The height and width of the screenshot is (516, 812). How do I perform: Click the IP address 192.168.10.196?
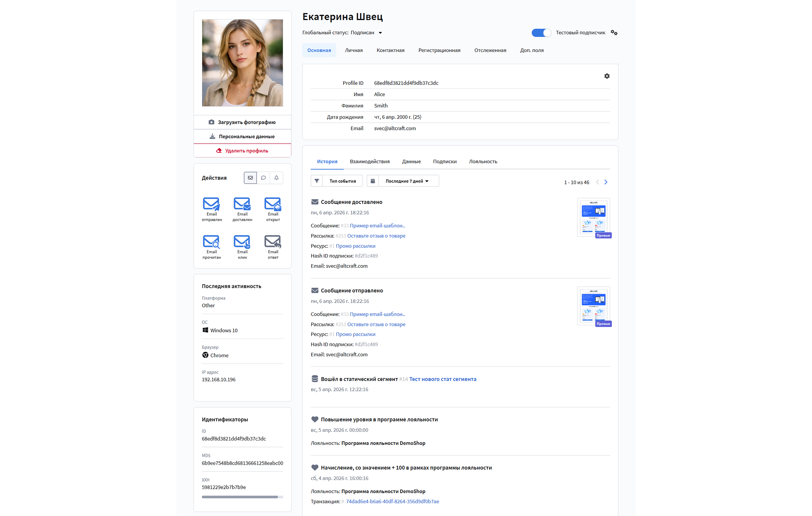click(219, 380)
